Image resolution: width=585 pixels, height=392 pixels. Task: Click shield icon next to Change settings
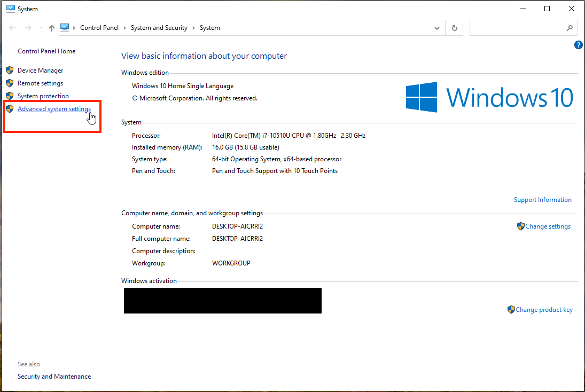point(521,226)
